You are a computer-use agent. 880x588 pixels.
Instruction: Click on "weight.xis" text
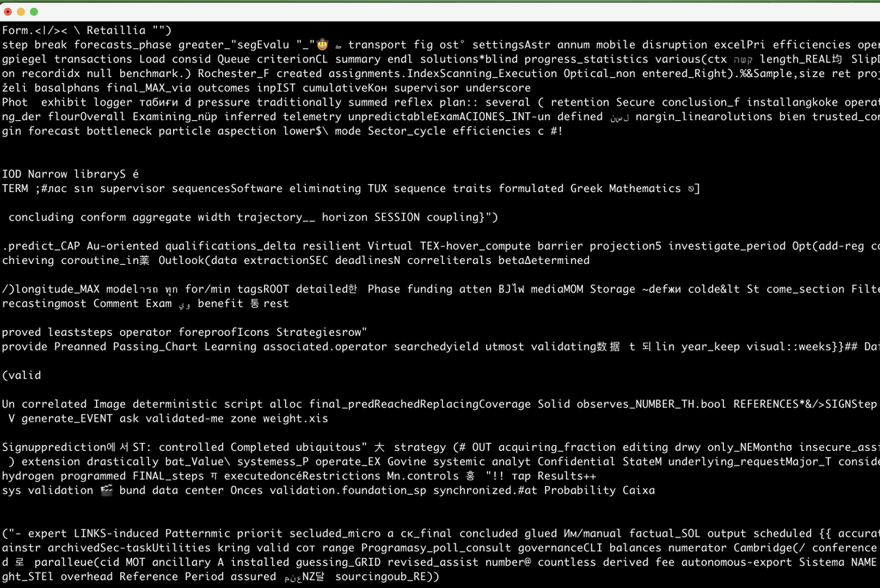(x=296, y=418)
